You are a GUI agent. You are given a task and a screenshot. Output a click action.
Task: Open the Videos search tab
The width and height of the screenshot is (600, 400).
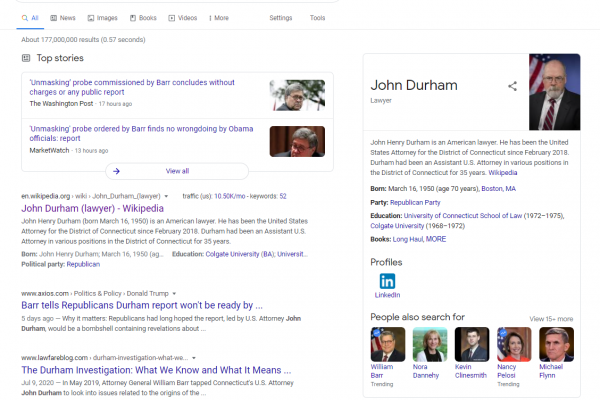point(181,18)
